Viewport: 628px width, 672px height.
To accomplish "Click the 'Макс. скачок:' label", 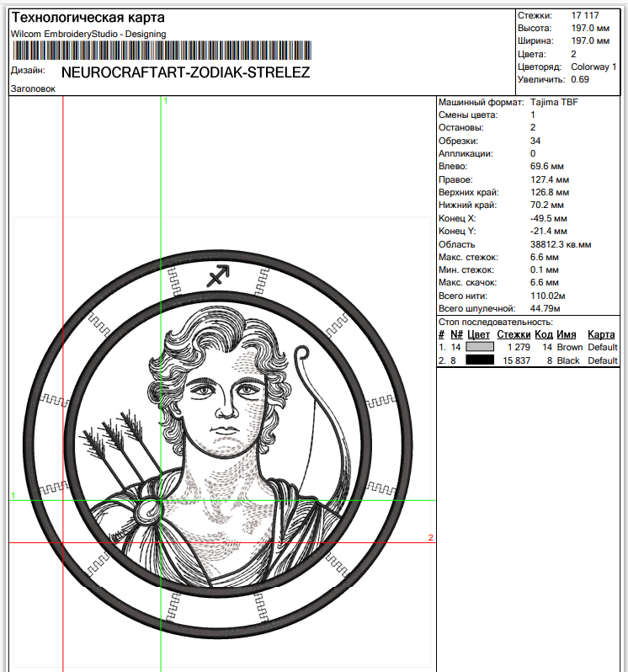I will point(467,283).
